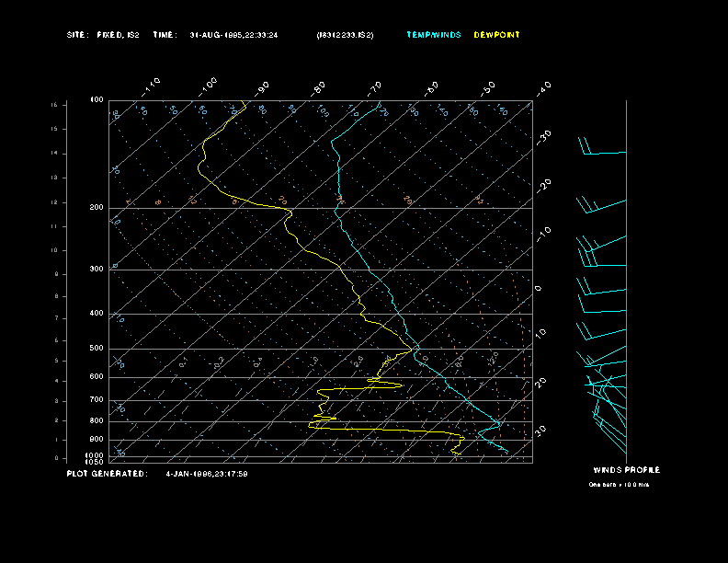This screenshot has height=563, width=728.
Task: Click the 1000 pressure level label
Action: 95,455
